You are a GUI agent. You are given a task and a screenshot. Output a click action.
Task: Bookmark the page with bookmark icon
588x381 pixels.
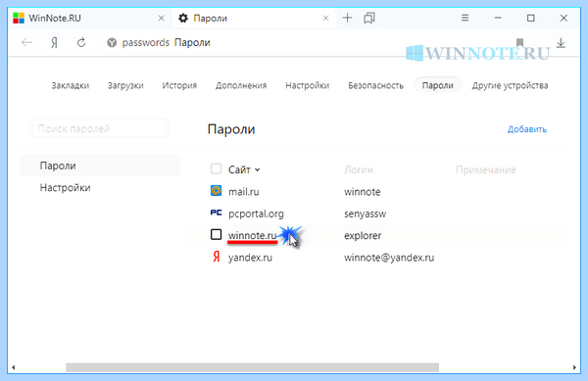pyautogui.click(x=519, y=43)
